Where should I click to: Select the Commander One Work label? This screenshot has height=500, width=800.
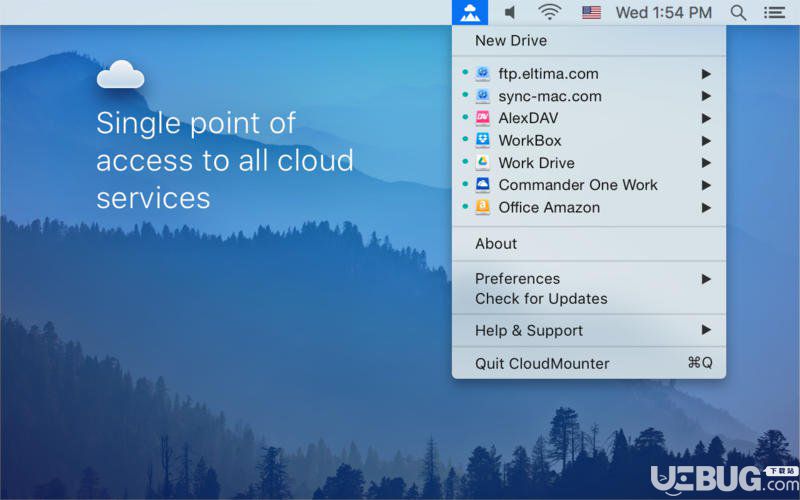(578, 185)
